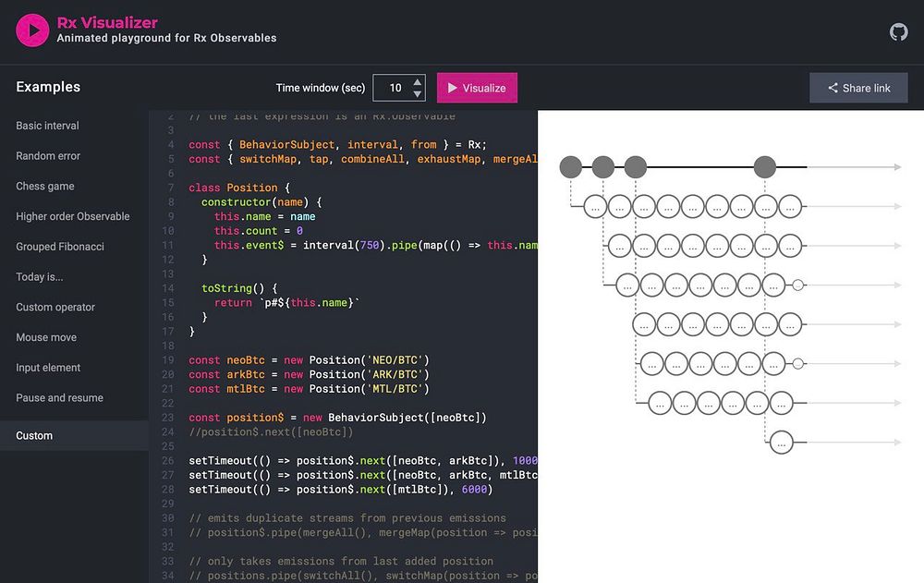The width and height of the screenshot is (924, 583).
Task: Click the BehaviorSubject position$ code line
Action: (337, 418)
